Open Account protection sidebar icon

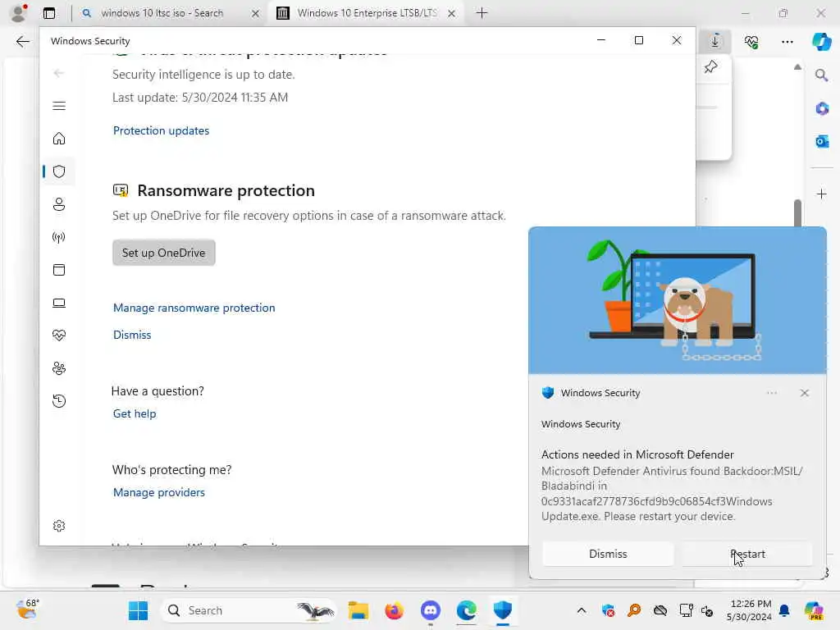pos(59,204)
